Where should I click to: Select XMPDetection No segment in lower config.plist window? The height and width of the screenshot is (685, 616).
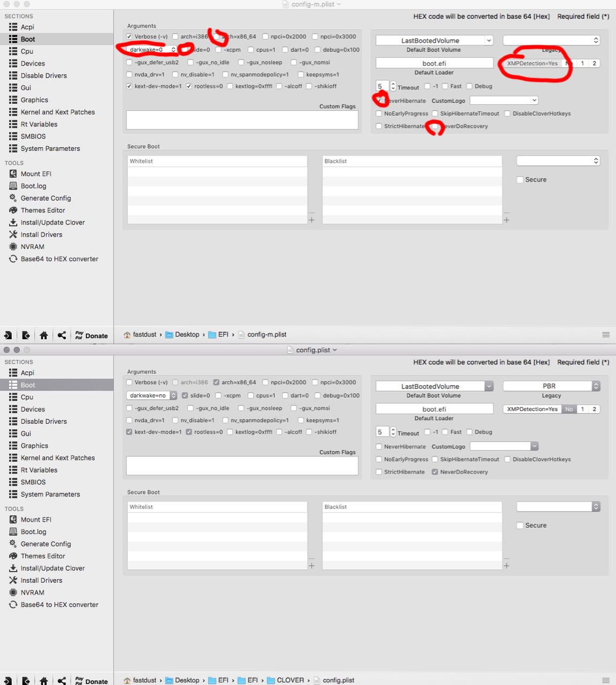coord(569,409)
